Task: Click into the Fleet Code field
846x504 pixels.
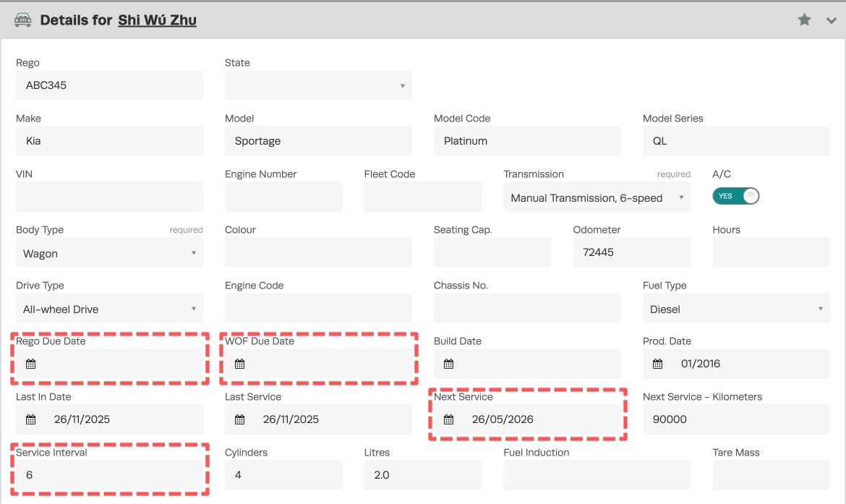Action: 422,197
